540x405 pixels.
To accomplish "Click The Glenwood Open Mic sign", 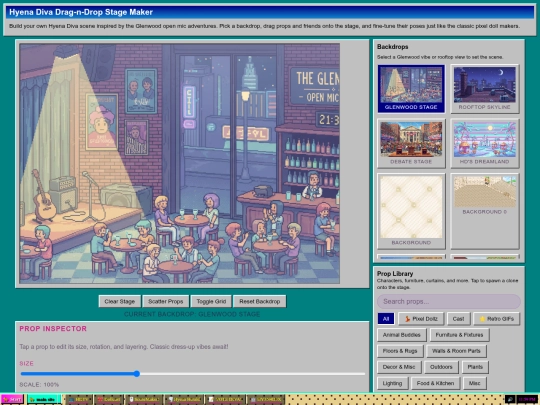I will point(315,86).
